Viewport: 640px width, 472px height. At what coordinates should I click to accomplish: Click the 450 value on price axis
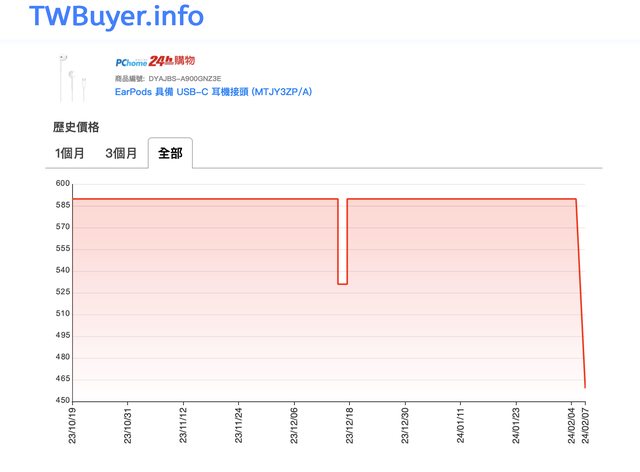pos(62,400)
